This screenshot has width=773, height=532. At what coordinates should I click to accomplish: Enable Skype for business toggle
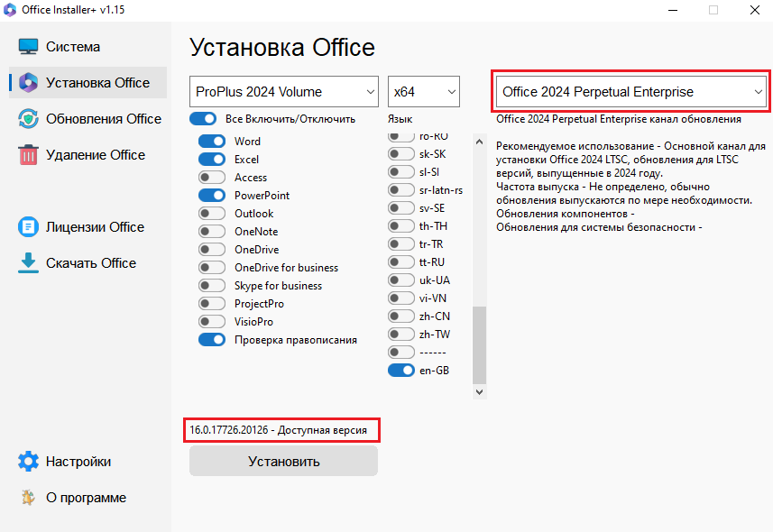tap(212, 286)
